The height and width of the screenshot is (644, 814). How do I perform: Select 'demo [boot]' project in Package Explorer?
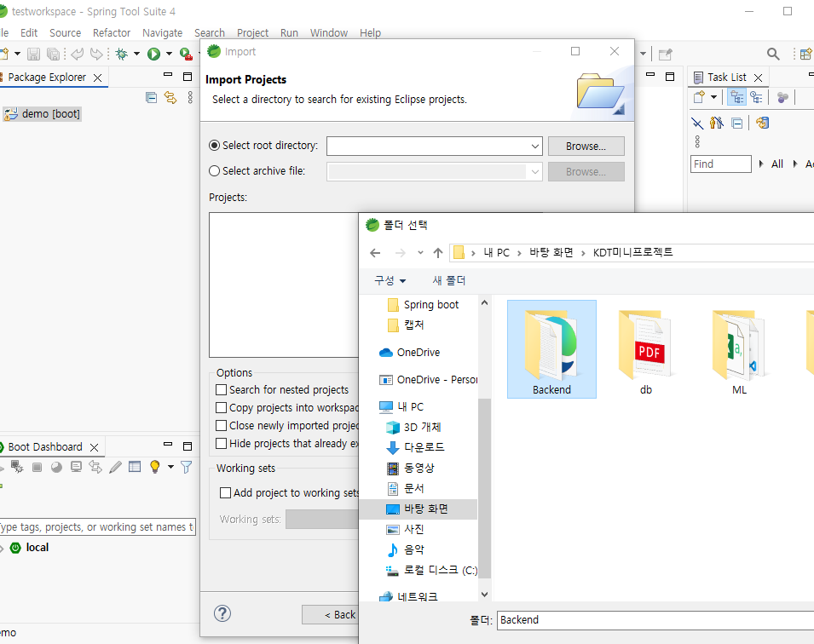tap(42, 113)
